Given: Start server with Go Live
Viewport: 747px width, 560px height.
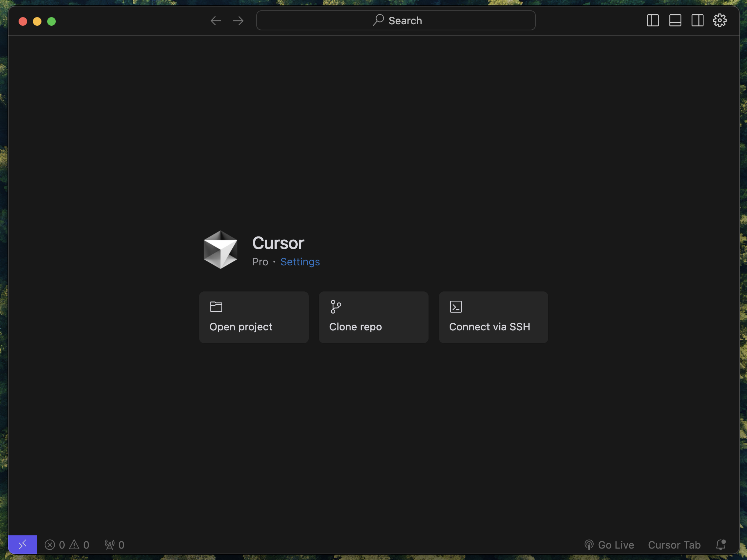Looking at the screenshot, I should tap(609, 545).
